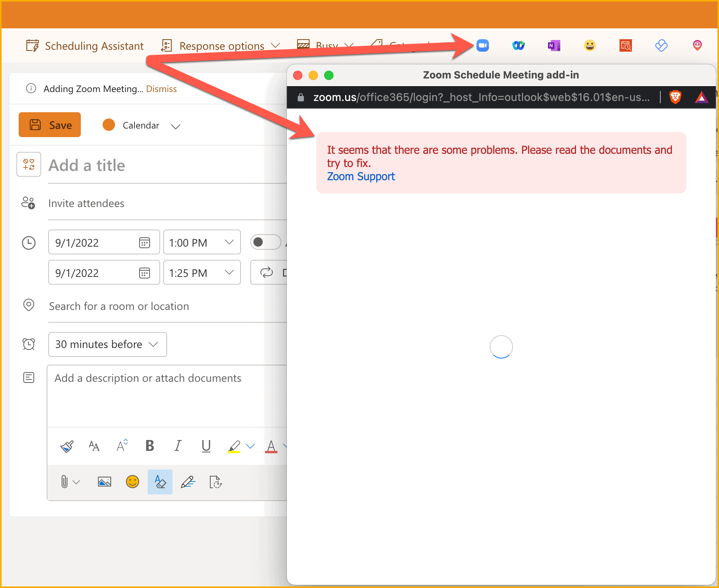This screenshot has width=719, height=588.
Task: Open the emoji picker smiley icon
Action: (133, 482)
